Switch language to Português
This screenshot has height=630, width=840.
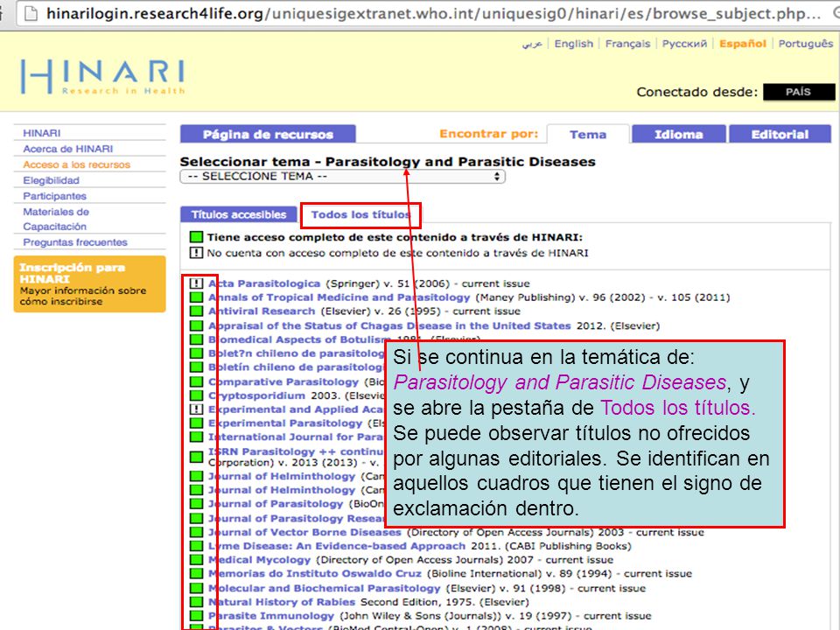(x=806, y=44)
